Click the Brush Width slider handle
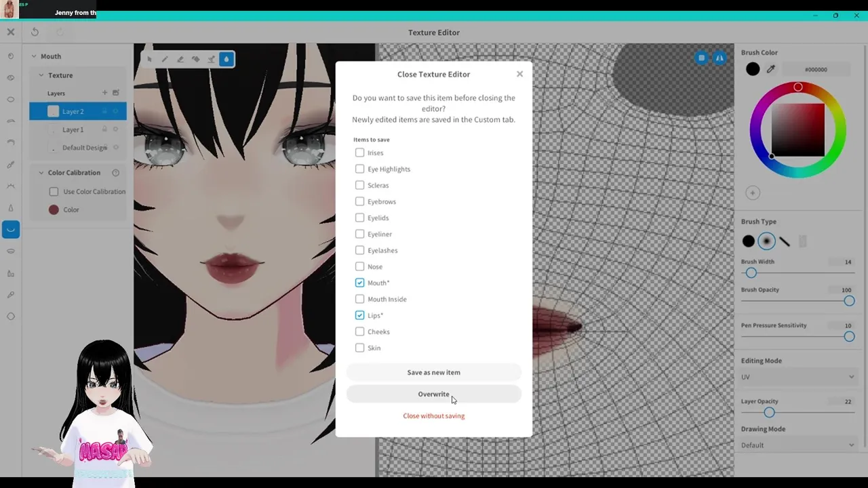868x488 pixels. coord(751,272)
